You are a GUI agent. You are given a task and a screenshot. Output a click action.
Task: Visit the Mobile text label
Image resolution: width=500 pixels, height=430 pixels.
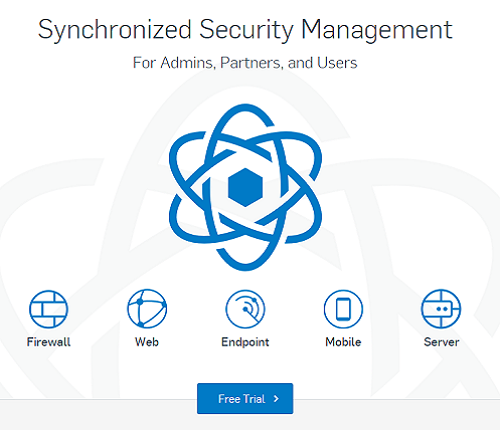click(343, 342)
